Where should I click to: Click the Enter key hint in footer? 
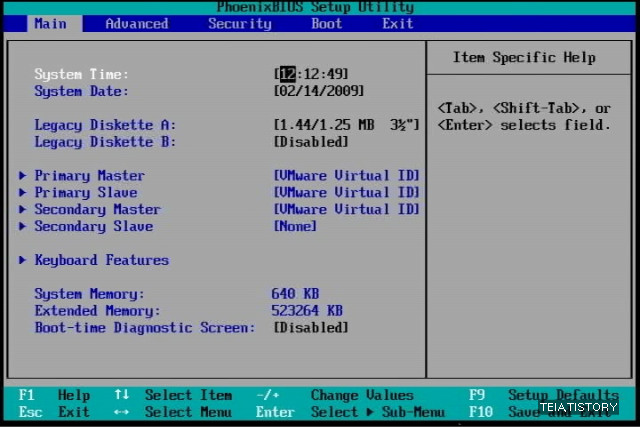[x=275, y=412]
